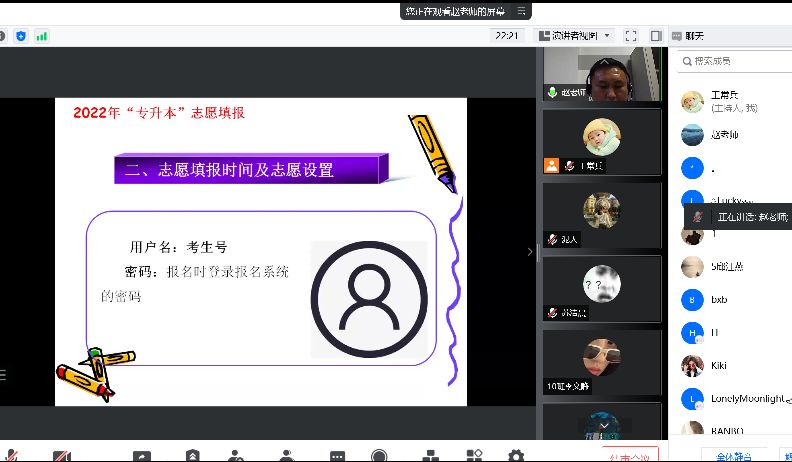Click the blue security shield icon

tap(21, 35)
